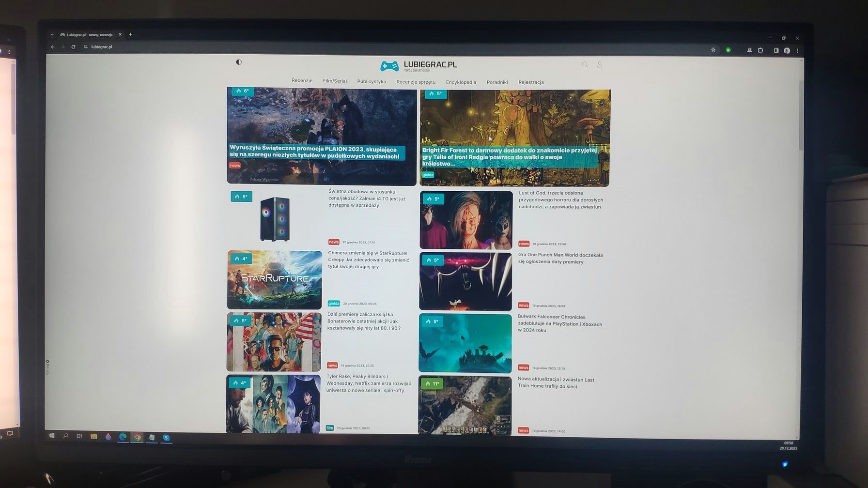Go back using the browser back arrow

52,47
